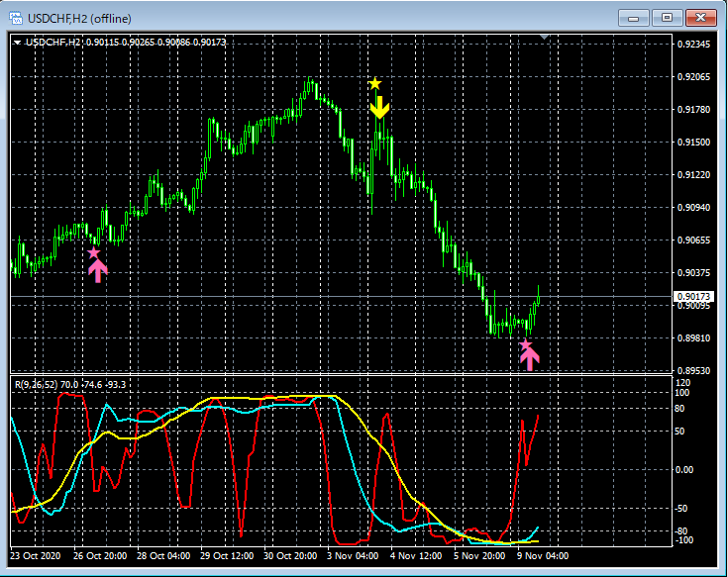The image size is (728, 577).
Task: Close the USDCHF chart window
Action: coord(700,18)
